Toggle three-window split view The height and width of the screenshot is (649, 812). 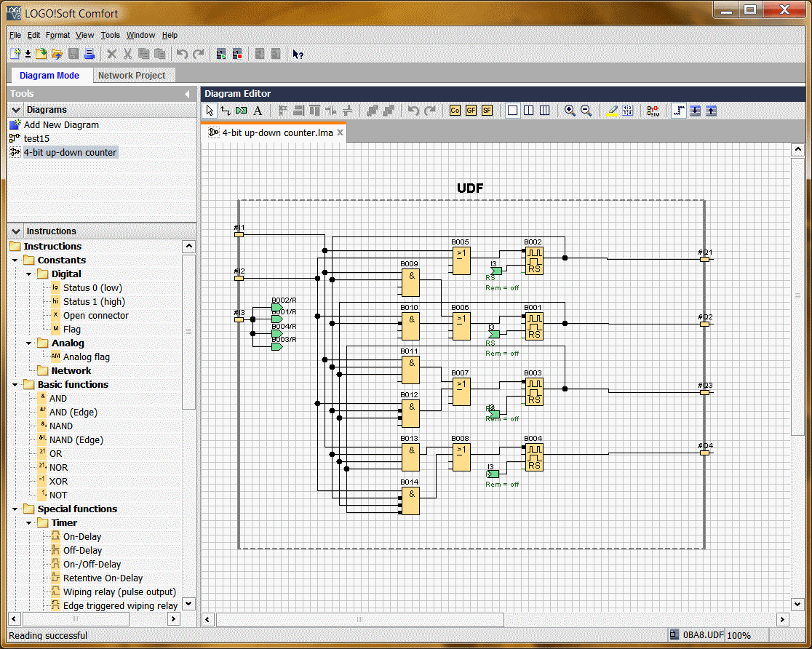click(544, 111)
